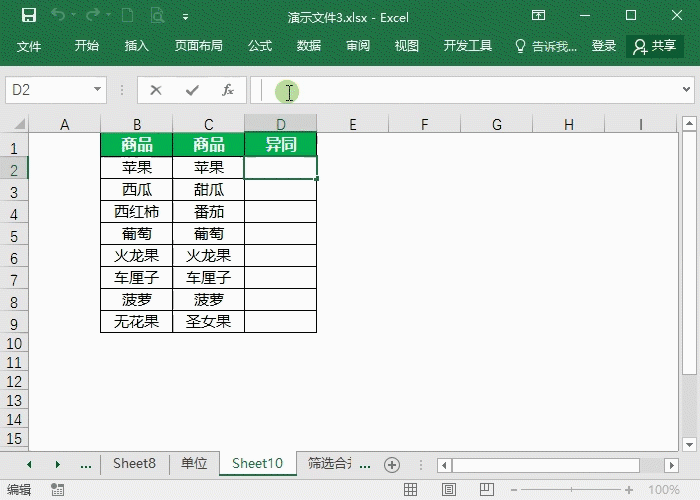Select column G header

pyautogui.click(x=496, y=124)
